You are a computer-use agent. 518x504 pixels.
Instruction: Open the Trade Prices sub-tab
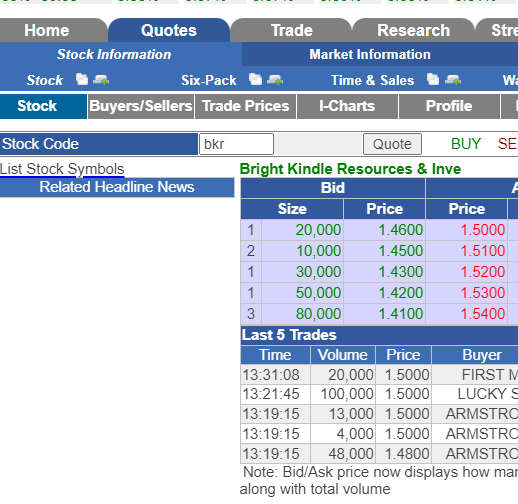pyautogui.click(x=246, y=106)
